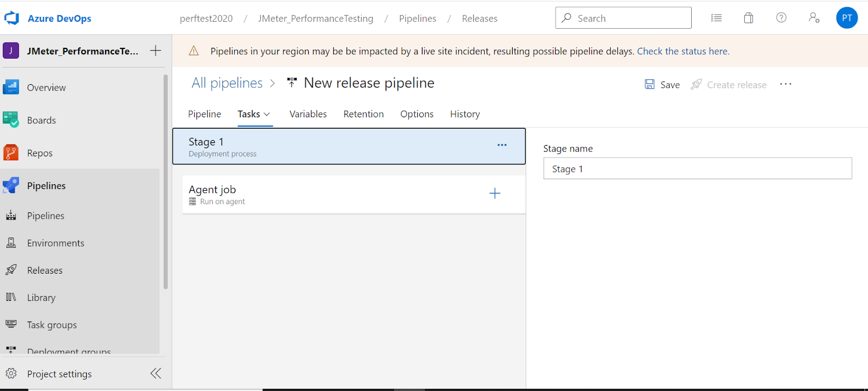Collapse the sidebar with double chevron
This screenshot has height=391, width=868.
click(x=156, y=373)
